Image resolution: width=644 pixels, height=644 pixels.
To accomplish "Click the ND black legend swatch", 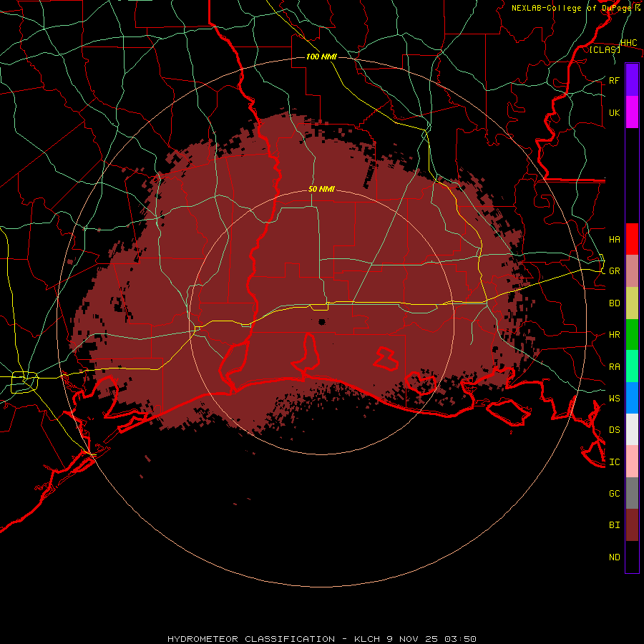I will pos(632,557).
